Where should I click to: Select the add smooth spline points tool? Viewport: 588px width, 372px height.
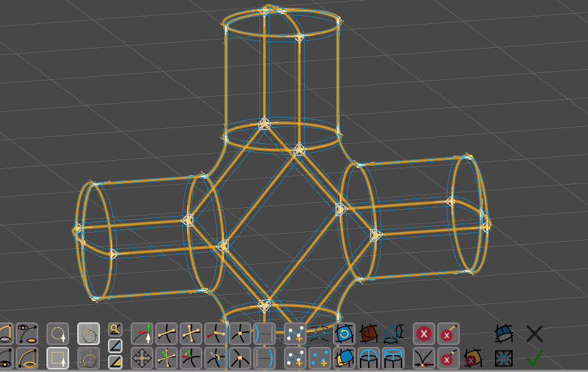click(x=295, y=358)
